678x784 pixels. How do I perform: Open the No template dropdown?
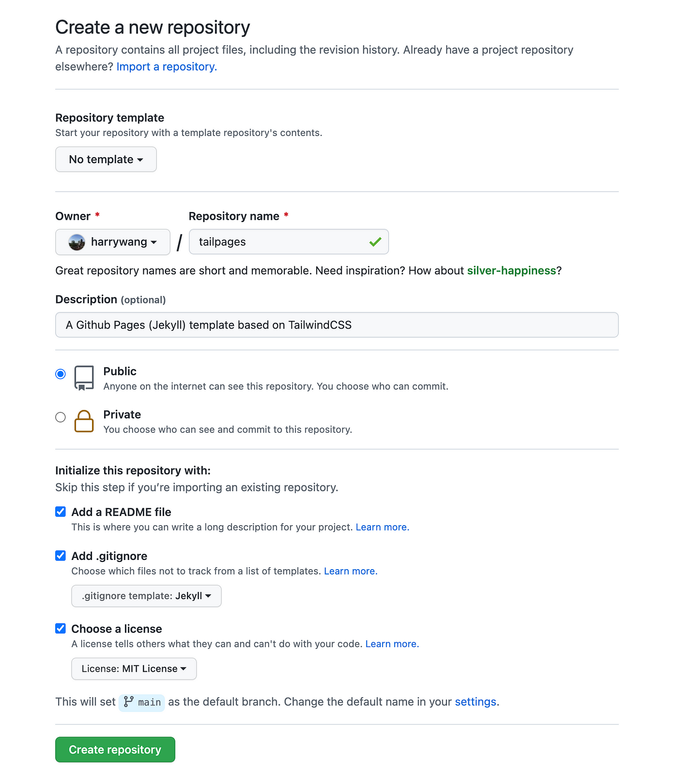[106, 159]
